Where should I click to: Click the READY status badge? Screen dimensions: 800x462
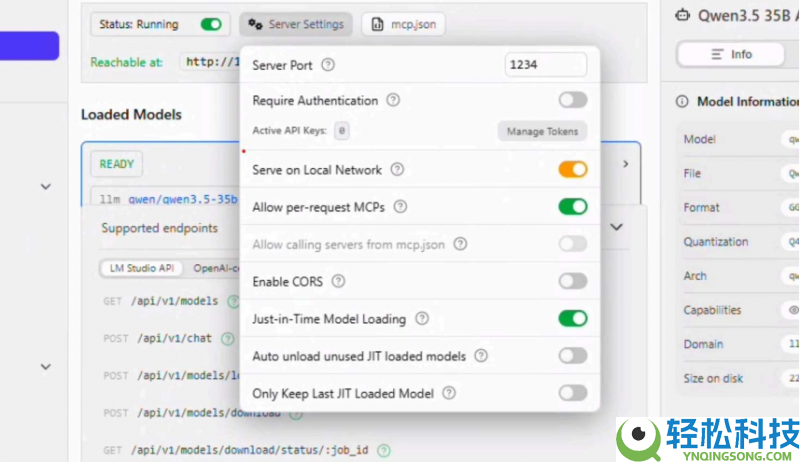pyautogui.click(x=116, y=164)
